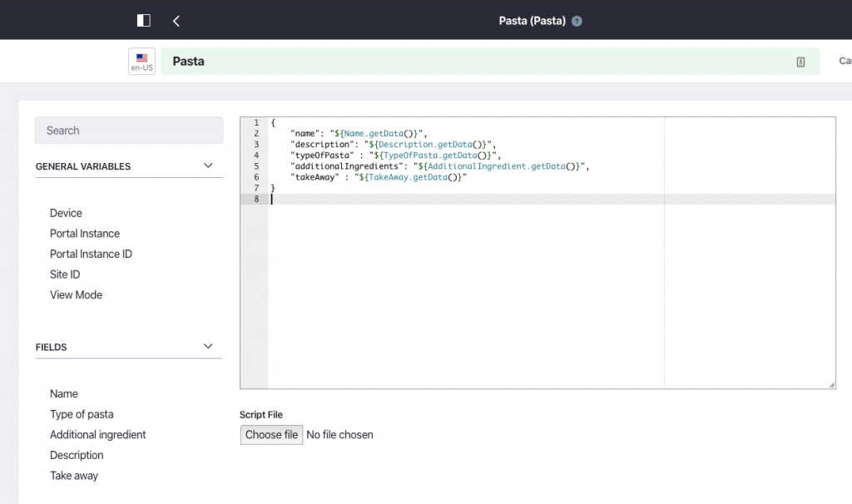Insert the Portal Instance variable
The image size is (852, 504).
[85, 234]
